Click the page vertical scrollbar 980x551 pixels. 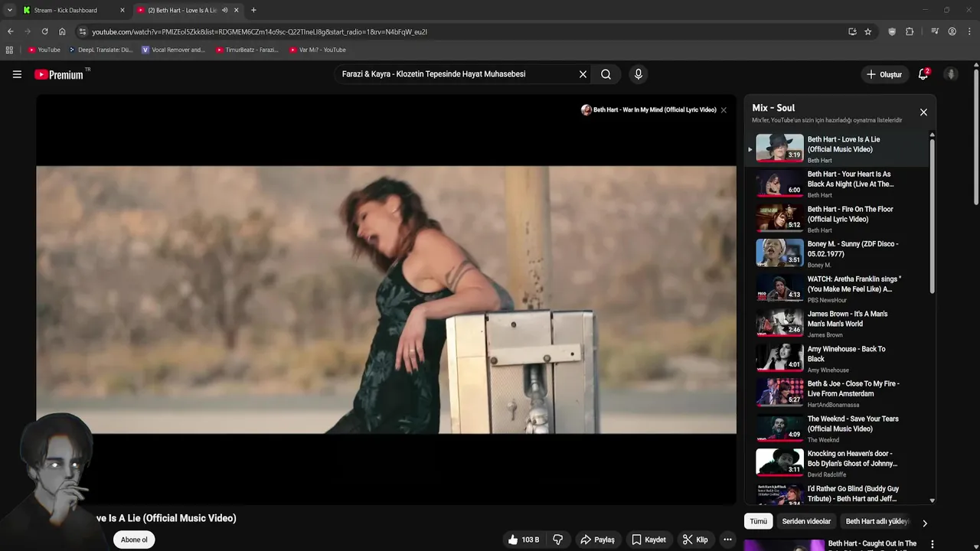pos(976,138)
